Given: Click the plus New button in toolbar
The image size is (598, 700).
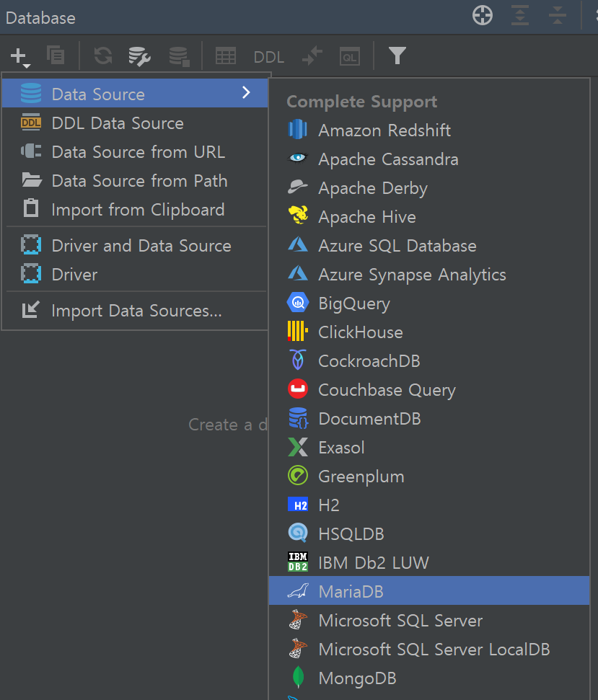Looking at the screenshot, I should pos(19,57).
